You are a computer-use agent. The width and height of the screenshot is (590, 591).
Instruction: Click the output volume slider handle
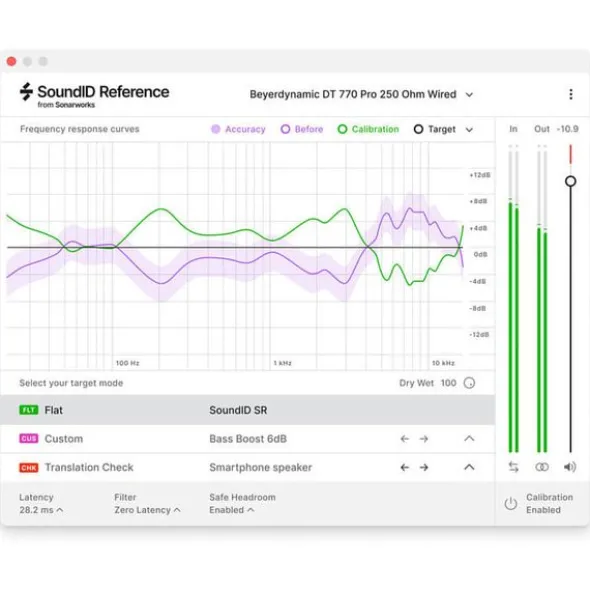(x=570, y=181)
